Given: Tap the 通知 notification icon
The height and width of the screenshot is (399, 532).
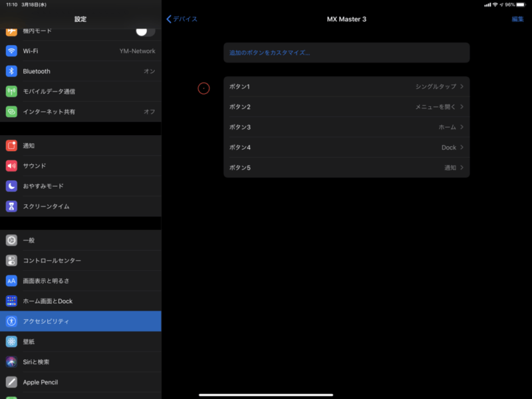Looking at the screenshot, I should tap(11, 146).
